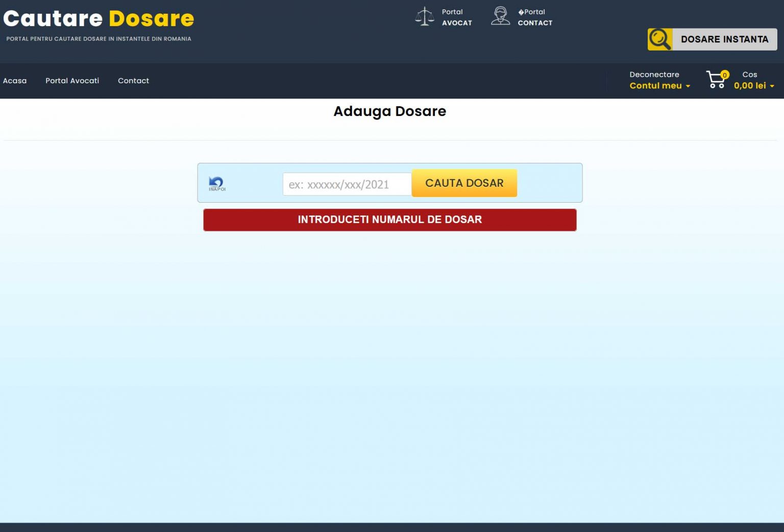Screen dimensions: 784x532
Task: Go to Acasa in the navigation bar
Action: point(15,81)
